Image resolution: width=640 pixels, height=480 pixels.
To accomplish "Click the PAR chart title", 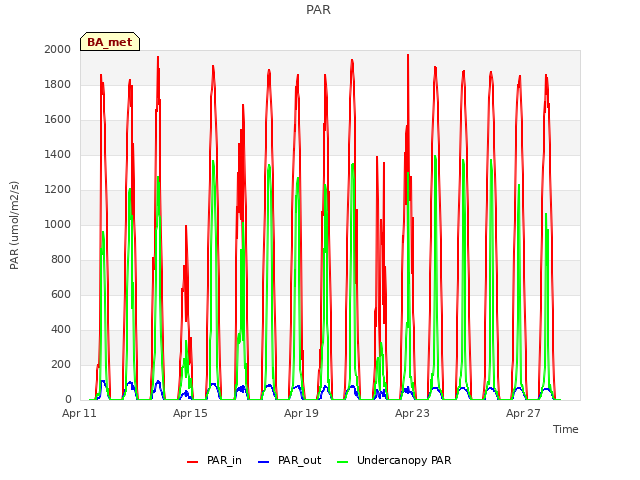I will [x=318, y=10].
